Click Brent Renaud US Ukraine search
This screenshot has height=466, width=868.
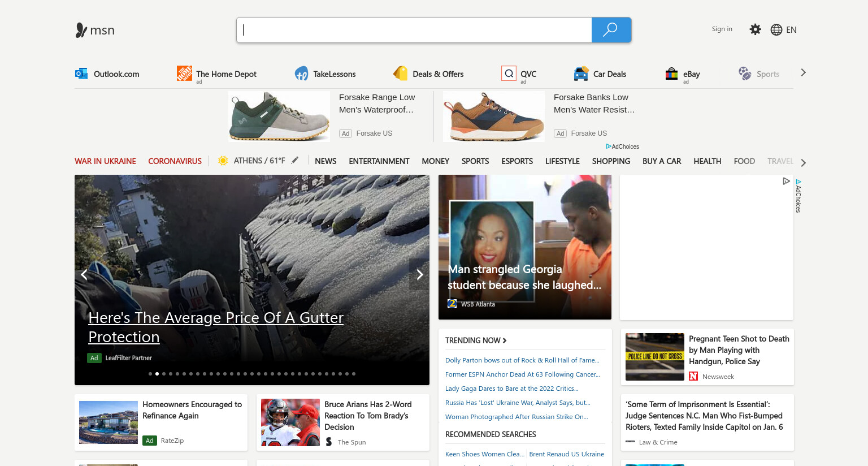(x=567, y=454)
